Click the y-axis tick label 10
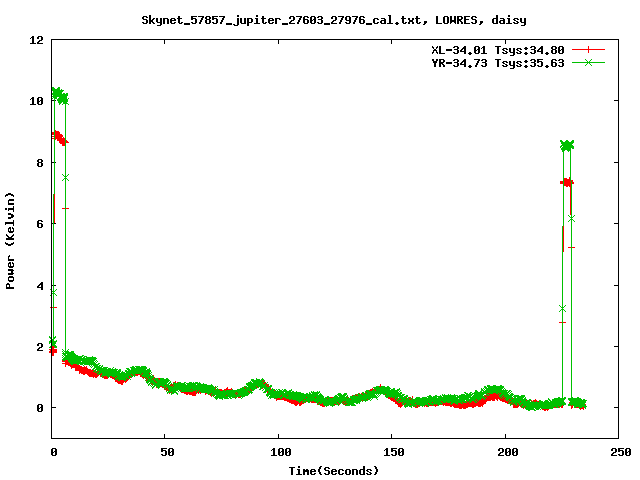This screenshot has width=640, height=480. (36, 101)
